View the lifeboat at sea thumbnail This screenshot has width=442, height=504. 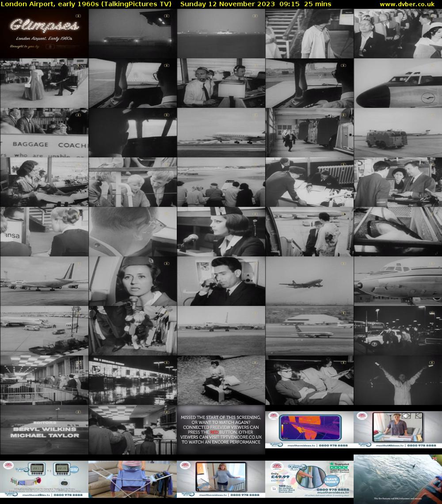(x=398, y=479)
